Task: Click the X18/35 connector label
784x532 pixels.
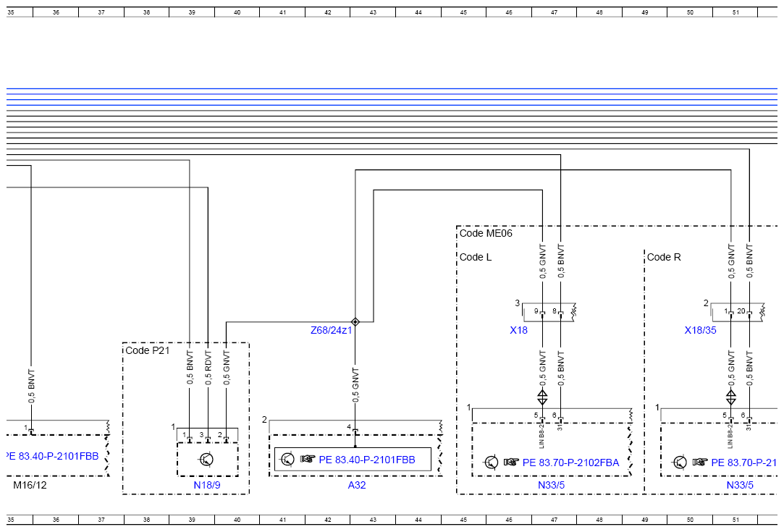Action: tap(700, 330)
